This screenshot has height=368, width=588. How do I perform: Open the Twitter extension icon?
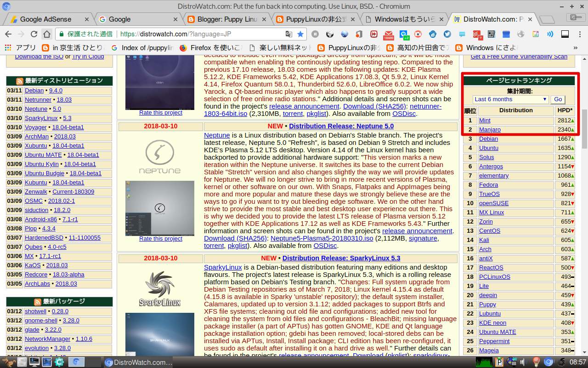point(447,34)
